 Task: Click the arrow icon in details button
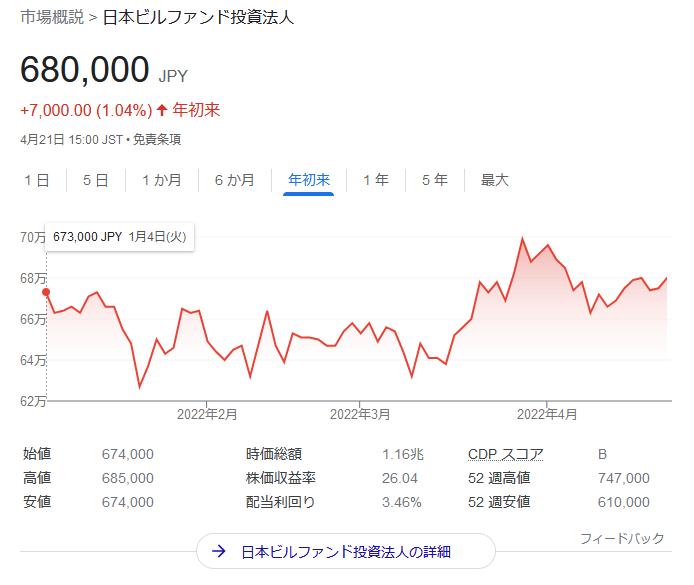[219, 551]
